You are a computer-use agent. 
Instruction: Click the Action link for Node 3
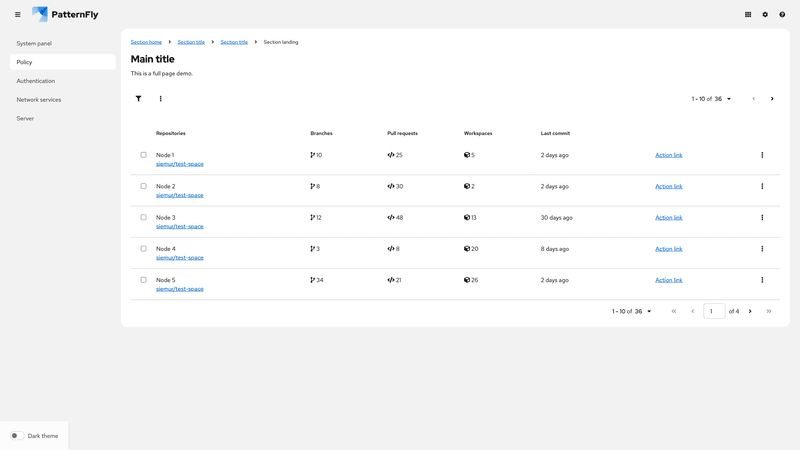(x=668, y=217)
